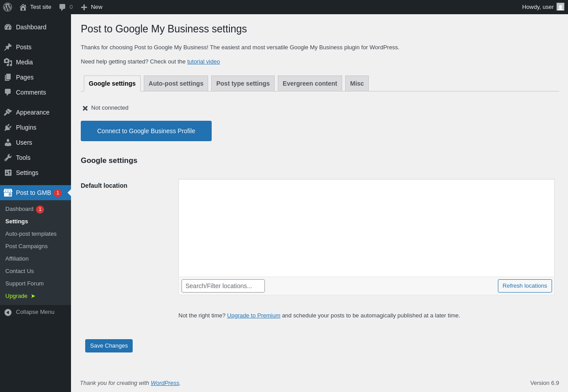Open the Evergreen content tab
Image resolution: width=568 pixels, height=392 pixels.
(x=310, y=83)
